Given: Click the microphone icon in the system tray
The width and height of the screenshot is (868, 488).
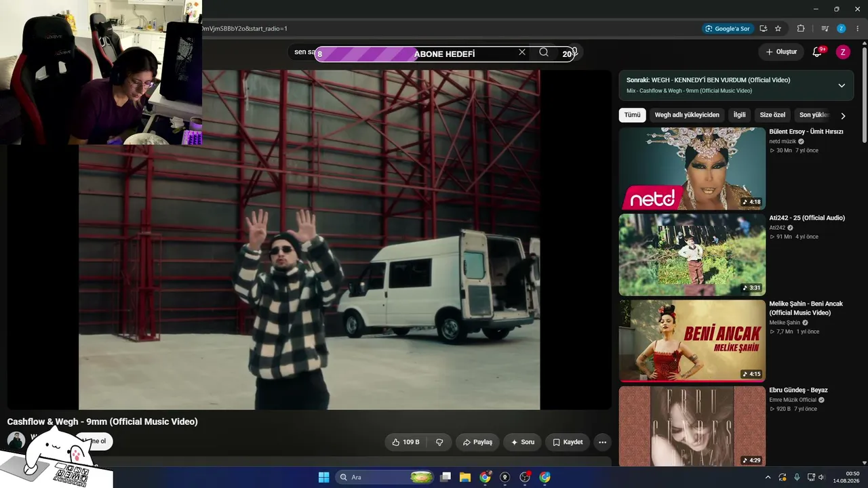Looking at the screenshot, I should [797, 477].
